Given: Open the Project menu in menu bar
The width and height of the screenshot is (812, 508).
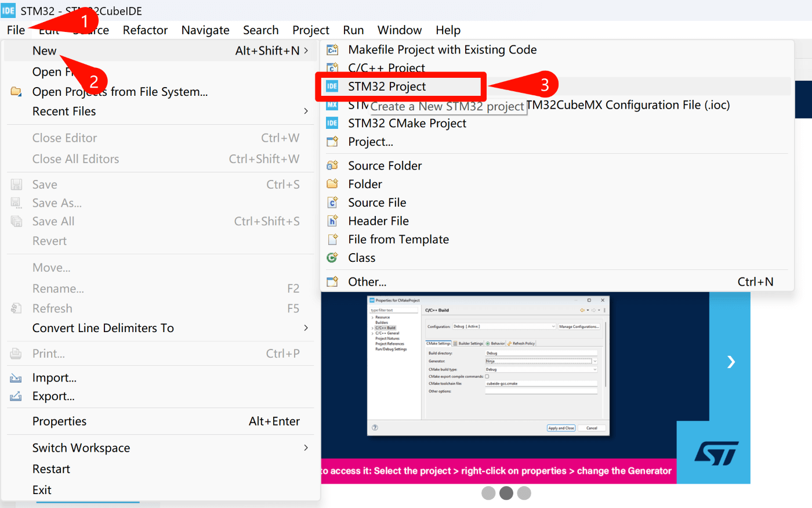Looking at the screenshot, I should tap(310, 30).
